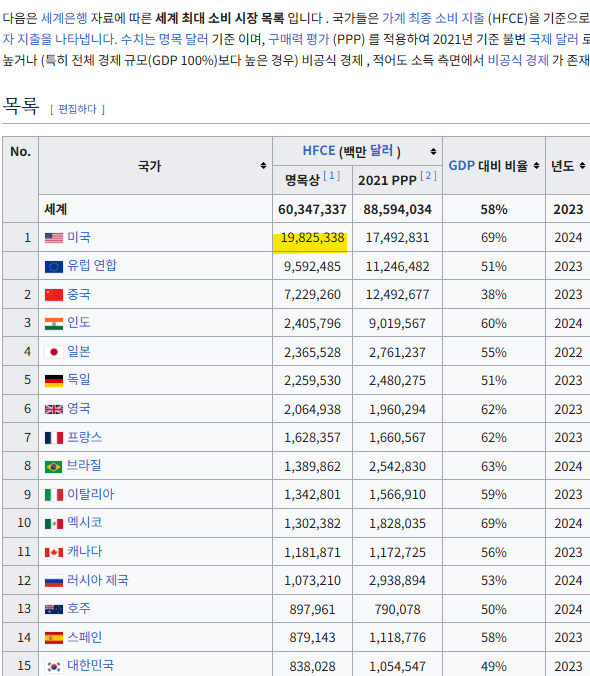Screen dimensions: 590x676
Task: Open the HFCE header link
Action: tap(318, 151)
